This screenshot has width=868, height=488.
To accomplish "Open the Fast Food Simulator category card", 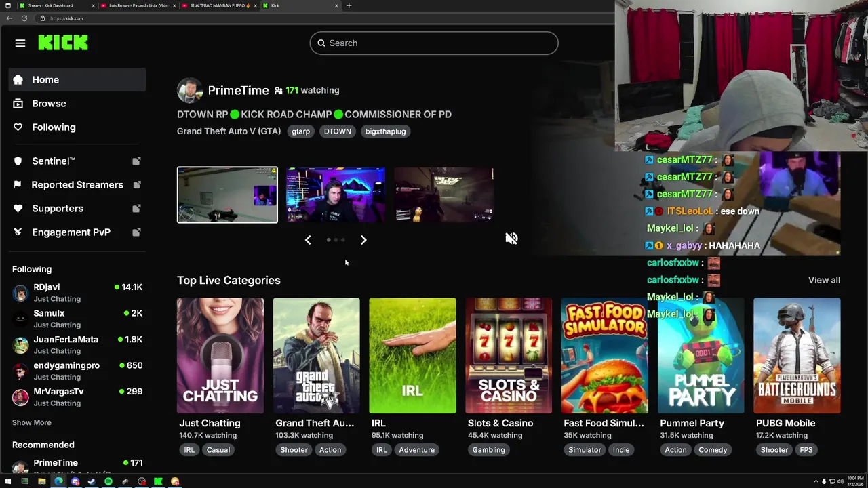I will [x=605, y=355].
